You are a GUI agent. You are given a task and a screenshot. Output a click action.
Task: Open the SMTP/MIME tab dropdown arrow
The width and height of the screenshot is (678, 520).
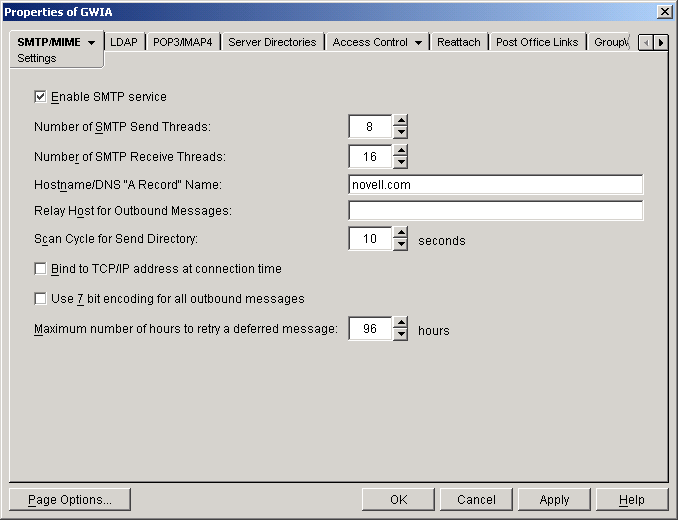(x=91, y=43)
